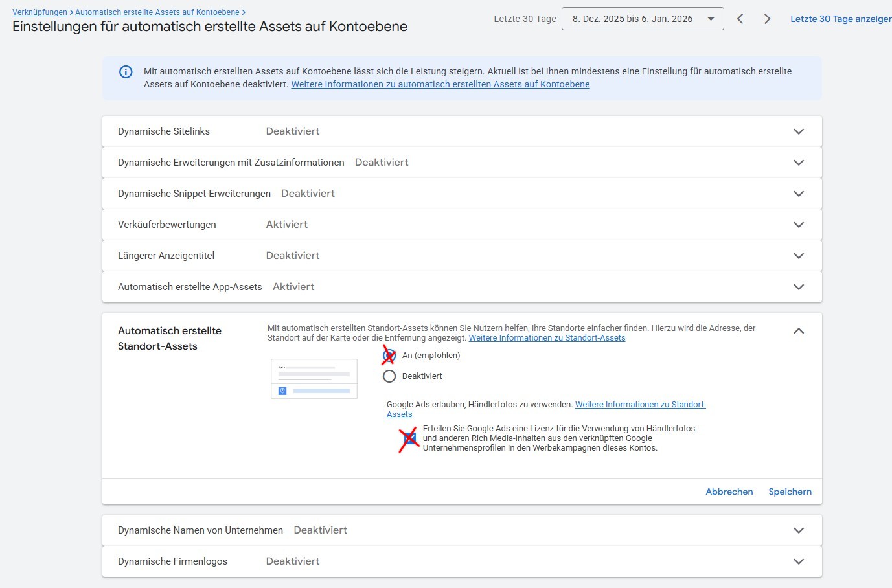Viewport: 892px width, 588px height.
Task: Expand Dynamische Firmenlogos section
Action: click(x=798, y=561)
